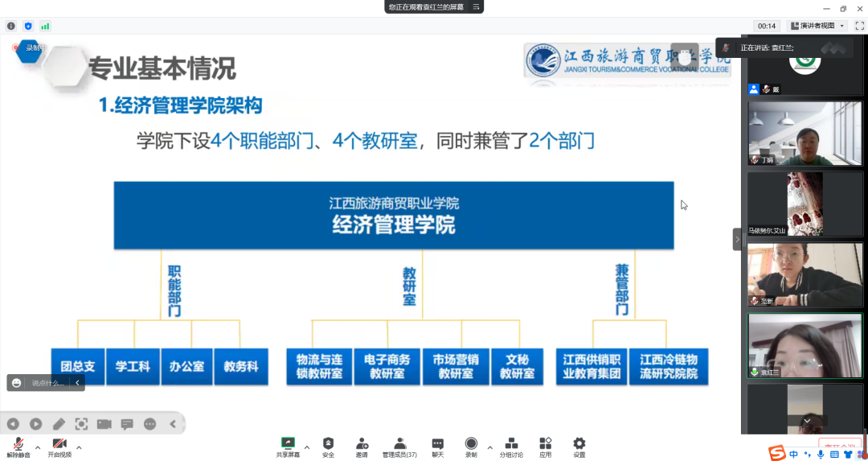Expand the video options arrow
868x461 pixels.
pyautogui.click(x=79, y=447)
